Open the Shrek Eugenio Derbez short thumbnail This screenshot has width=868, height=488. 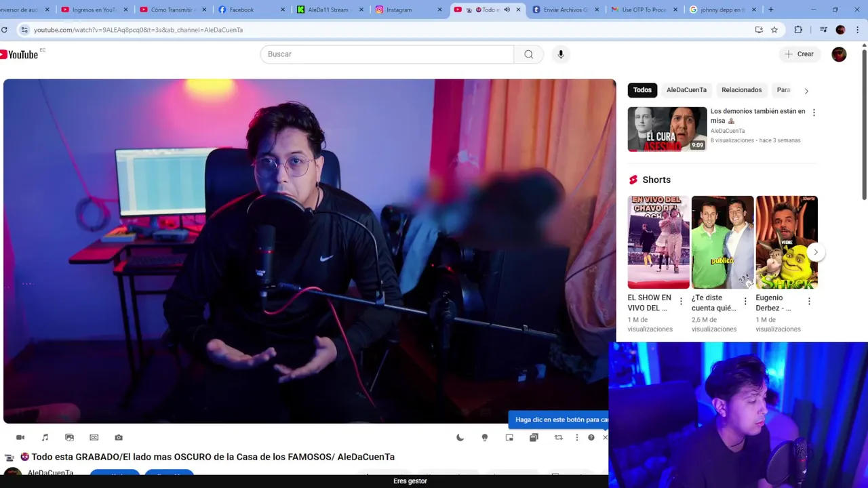(787, 243)
